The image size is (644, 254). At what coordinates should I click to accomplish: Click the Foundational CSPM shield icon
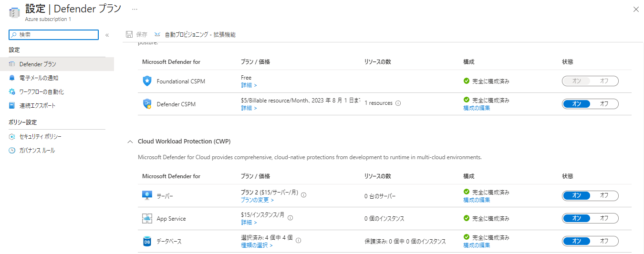147,81
